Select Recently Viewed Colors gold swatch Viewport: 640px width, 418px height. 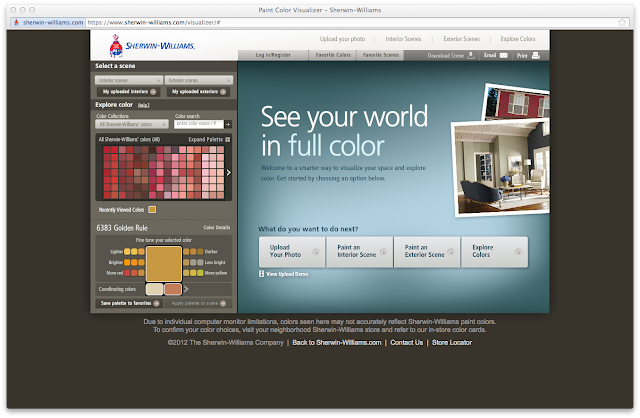click(x=152, y=209)
